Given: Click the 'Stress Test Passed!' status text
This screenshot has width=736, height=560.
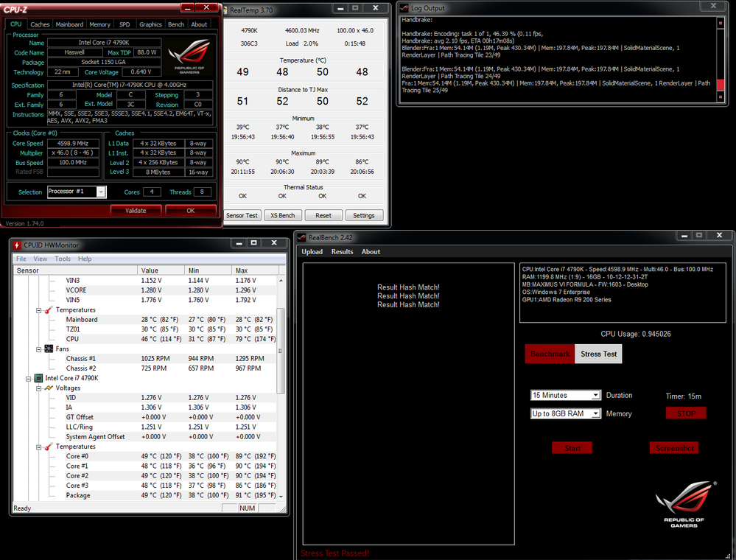Looking at the screenshot, I should click(x=334, y=553).
